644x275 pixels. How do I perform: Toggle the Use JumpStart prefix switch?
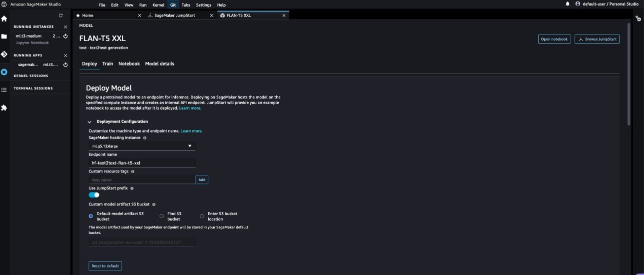coord(94,195)
